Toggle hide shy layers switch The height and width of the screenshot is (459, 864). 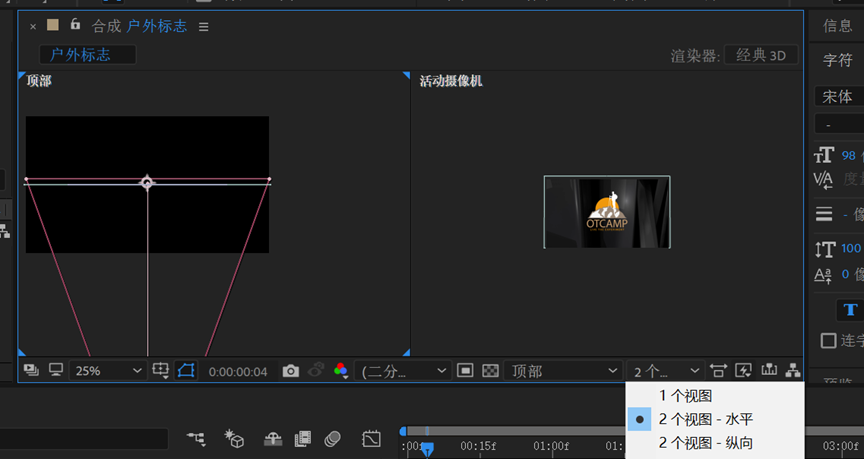tap(273, 439)
